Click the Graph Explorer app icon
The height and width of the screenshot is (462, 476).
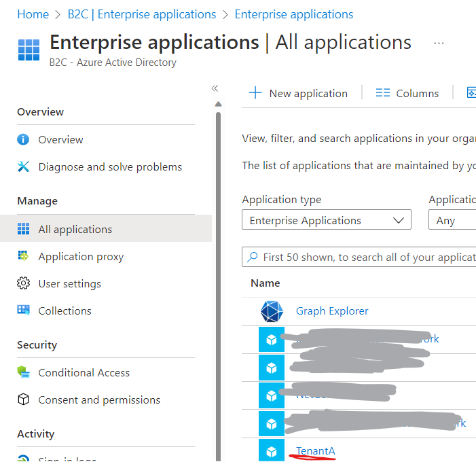272,311
